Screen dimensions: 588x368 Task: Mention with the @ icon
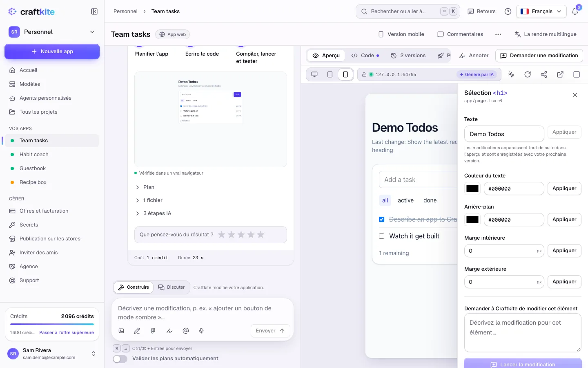click(x=186, y=331)
